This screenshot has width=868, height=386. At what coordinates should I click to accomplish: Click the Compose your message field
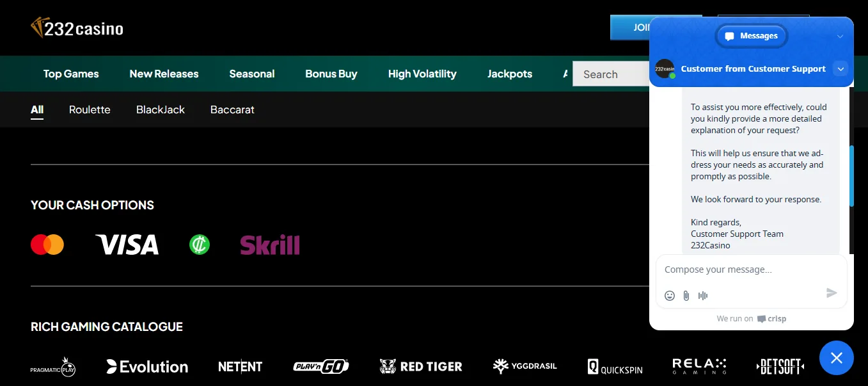pyautogui.click(x=751, y=269)
